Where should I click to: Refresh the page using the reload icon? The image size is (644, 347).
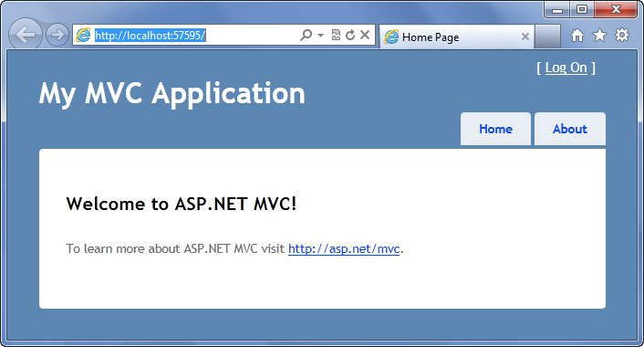pos(350,35)
